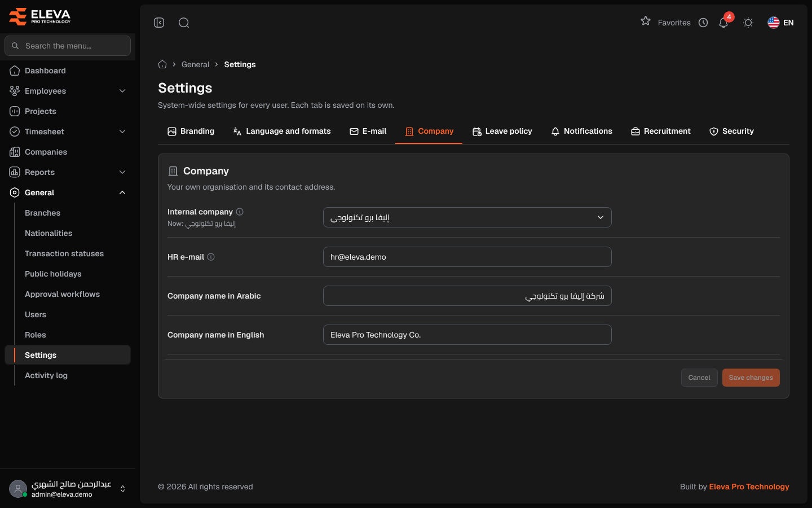
Task: Expand the Reports menu chevron
Action: (122, 172)
